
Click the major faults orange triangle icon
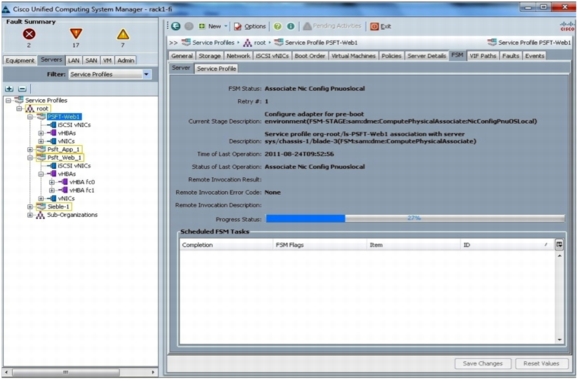click(76, 34)
